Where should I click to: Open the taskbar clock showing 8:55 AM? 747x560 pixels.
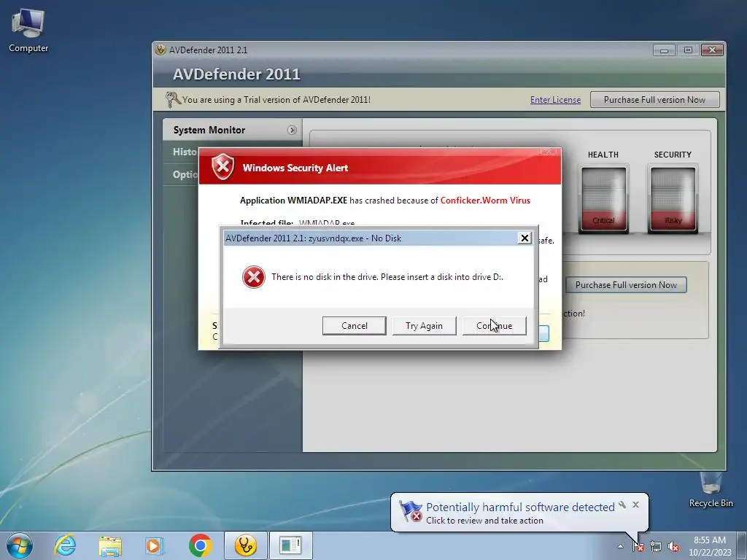[x=710, y=546]
